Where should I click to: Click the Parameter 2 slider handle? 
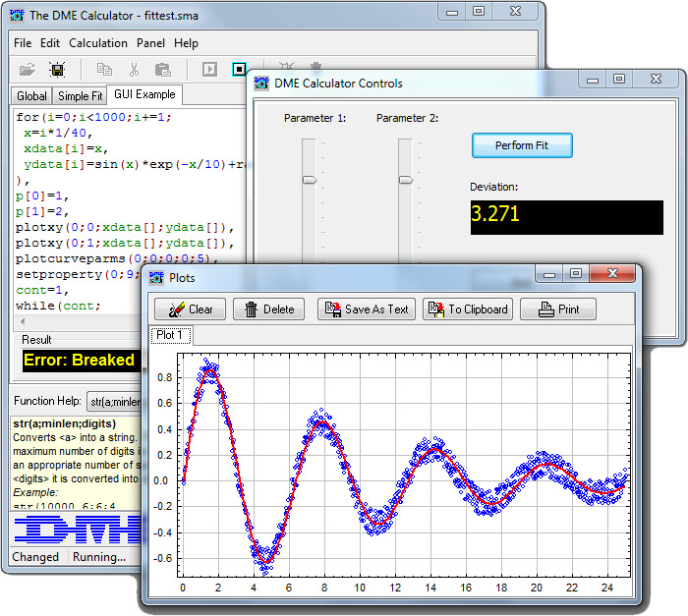pos(405,180)
